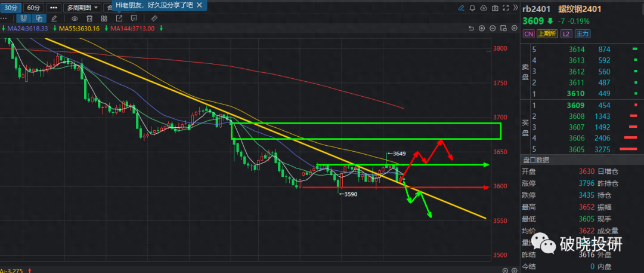This screenshot has width=644, height=273.
Task: Collapse the side panel with double chevron
Action: click(x=514, y=8)
